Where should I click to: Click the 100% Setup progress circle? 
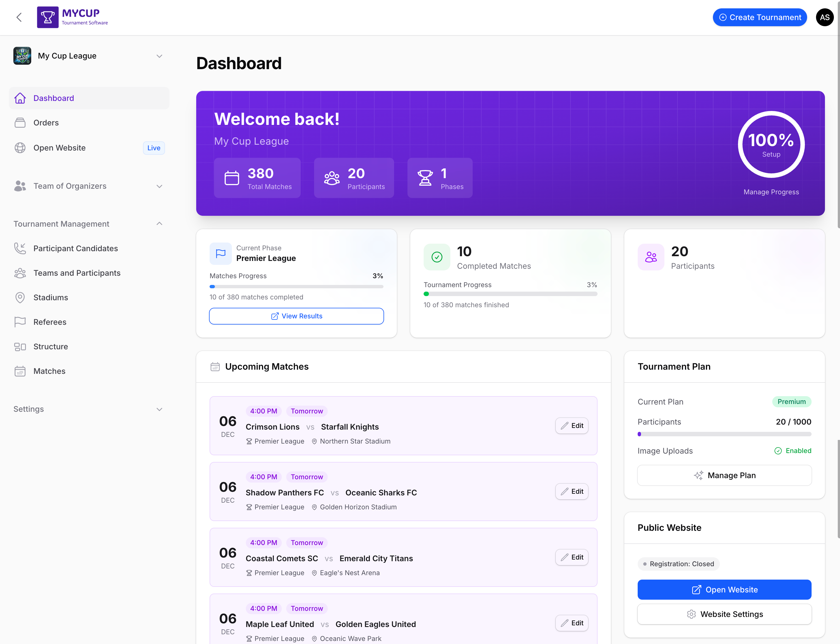[x=771, y=144]
